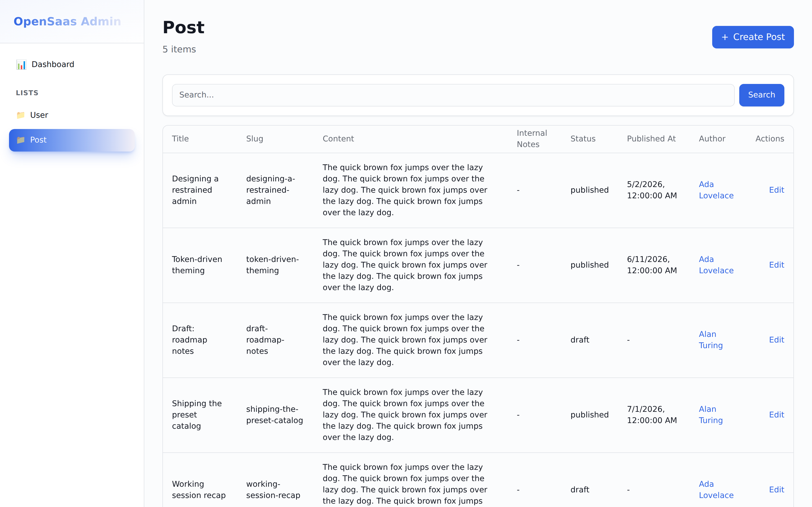Click the User folder icon

21,115
